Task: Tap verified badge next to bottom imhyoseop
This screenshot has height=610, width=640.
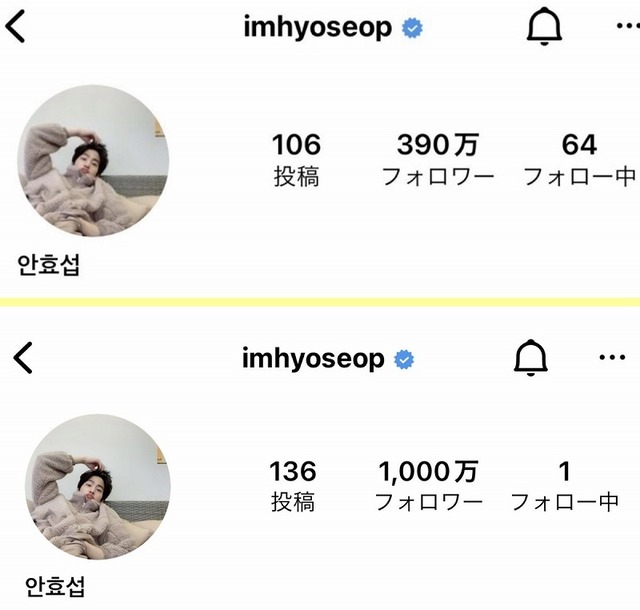Action: [404, 359]
